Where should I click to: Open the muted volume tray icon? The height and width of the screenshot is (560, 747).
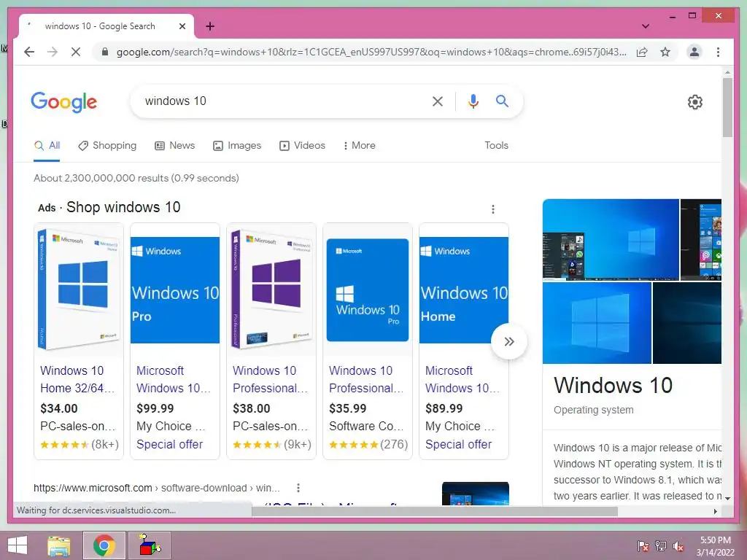[678, 546]
